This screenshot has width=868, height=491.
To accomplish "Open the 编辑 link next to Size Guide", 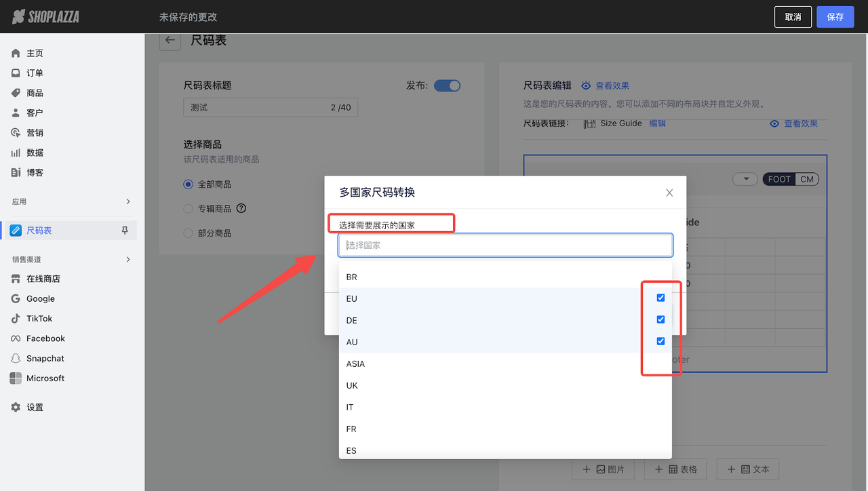I will pyautogui.click(x=656, y=123).
